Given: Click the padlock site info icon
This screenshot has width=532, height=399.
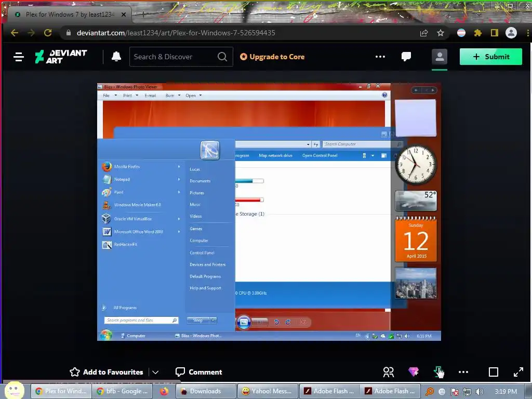Looking at the screenshot, I should 69,33.
